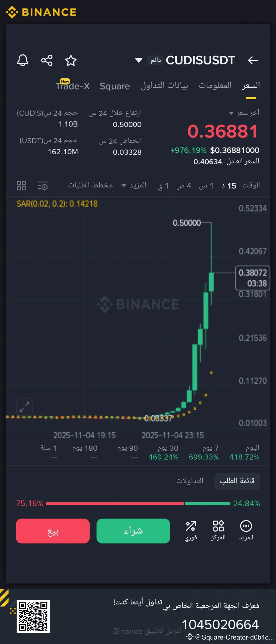Tap the green شراء buy button
Image resolution: width=276 pixels, height=644 pixels.
pyautogui.click(x=133, y=531)
